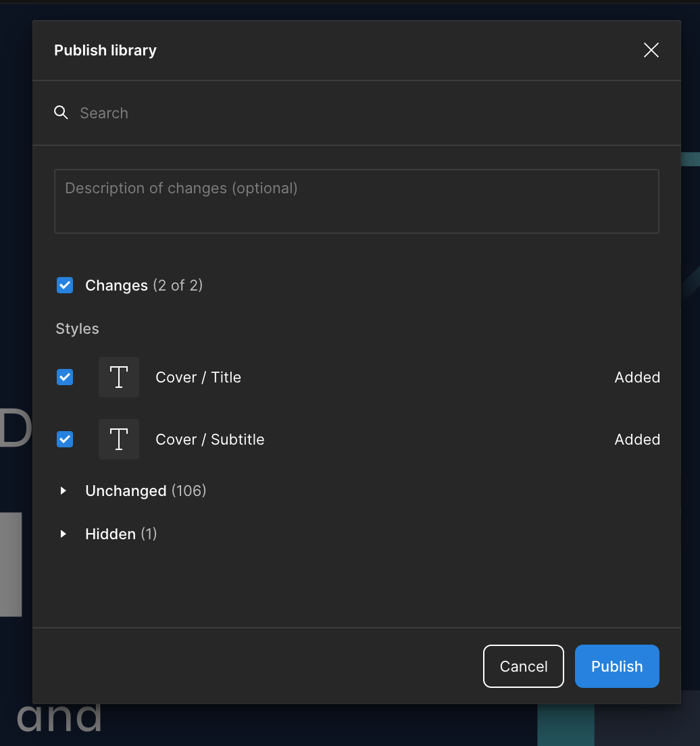Click the Publish library dialog title
The width and height of the screenshot is (700, 746).
[x=105, y=51]
